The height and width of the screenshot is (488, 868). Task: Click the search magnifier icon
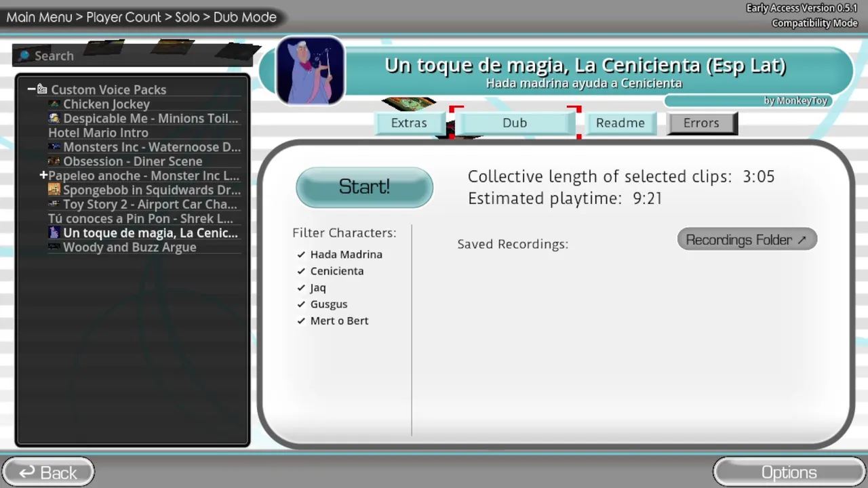click(x=24, y=56)
